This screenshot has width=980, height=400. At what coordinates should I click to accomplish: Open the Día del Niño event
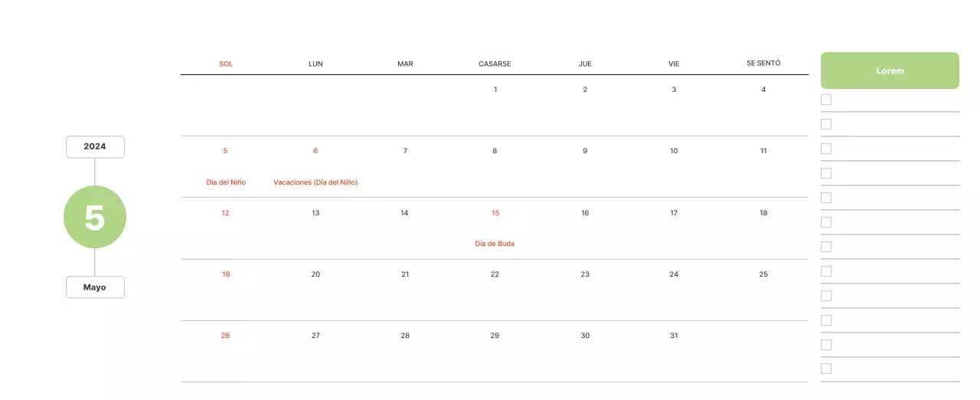(x=226, y=182)
